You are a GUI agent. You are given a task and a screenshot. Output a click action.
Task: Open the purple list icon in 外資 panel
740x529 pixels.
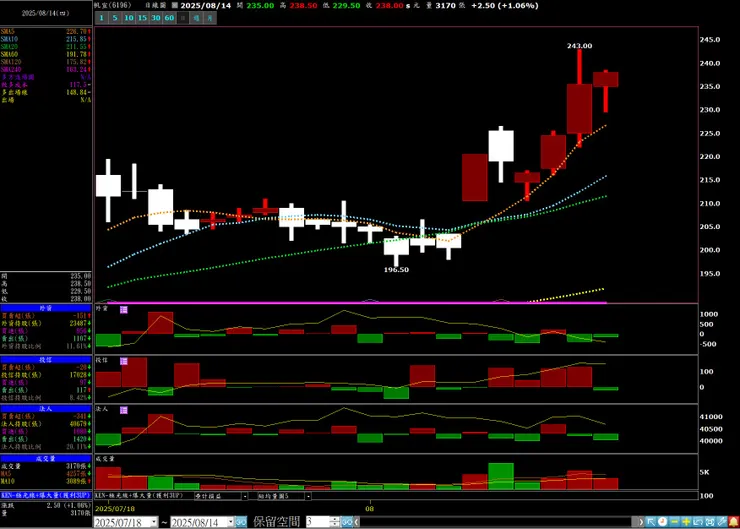(124, 310)
